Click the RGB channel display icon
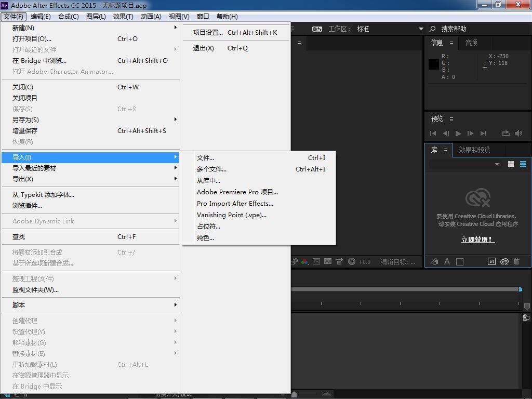The width and height of the screenshot is (532, 399). (x=304, y=261)
